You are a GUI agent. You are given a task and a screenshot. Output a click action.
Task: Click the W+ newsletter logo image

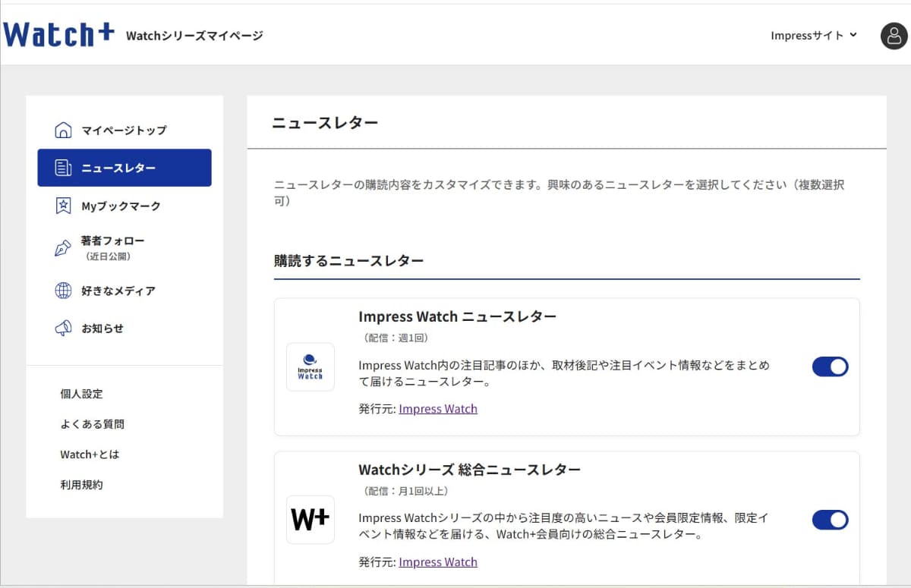tap(310, 520)
